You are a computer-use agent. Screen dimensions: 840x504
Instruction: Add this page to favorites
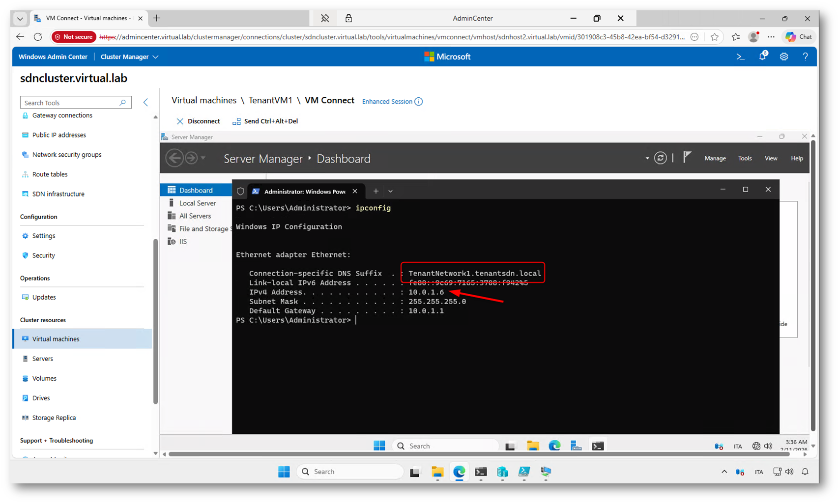pyautogui.click(x=714, y=37)
